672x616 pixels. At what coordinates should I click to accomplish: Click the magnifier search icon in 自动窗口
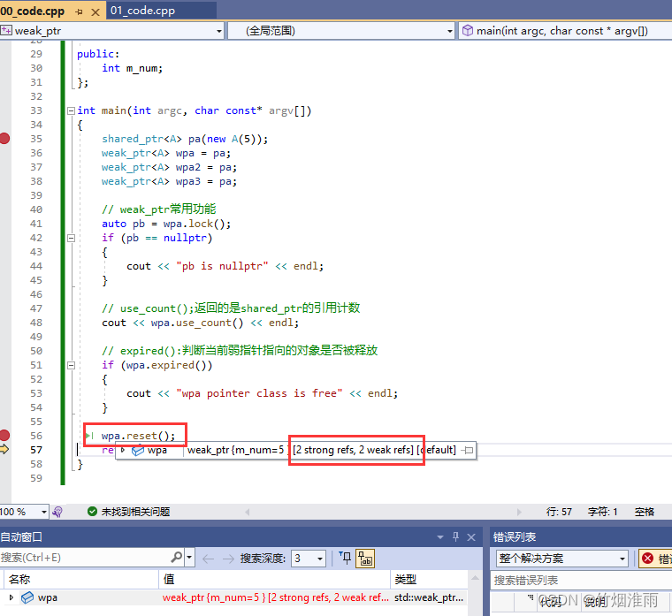point(176,558)
